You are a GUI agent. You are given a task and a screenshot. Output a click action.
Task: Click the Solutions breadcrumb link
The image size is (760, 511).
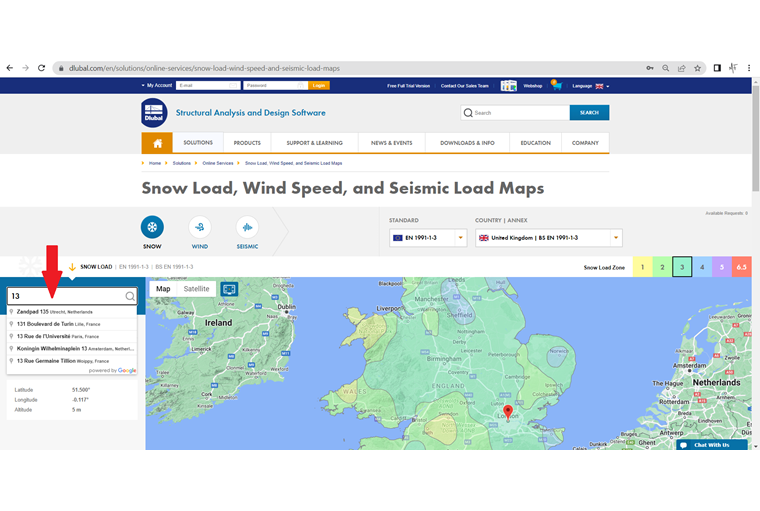(182, 163)
